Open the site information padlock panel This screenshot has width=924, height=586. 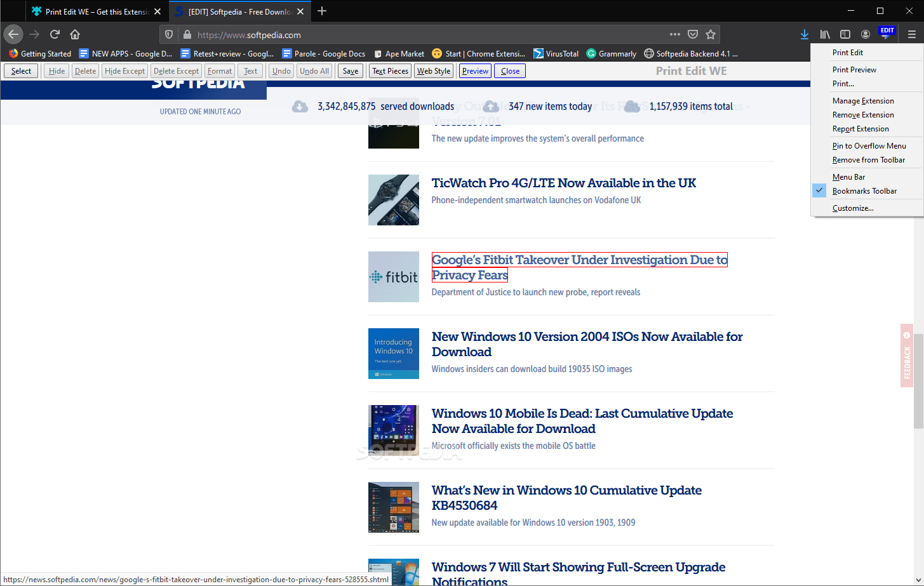click(x=187, y=34)
